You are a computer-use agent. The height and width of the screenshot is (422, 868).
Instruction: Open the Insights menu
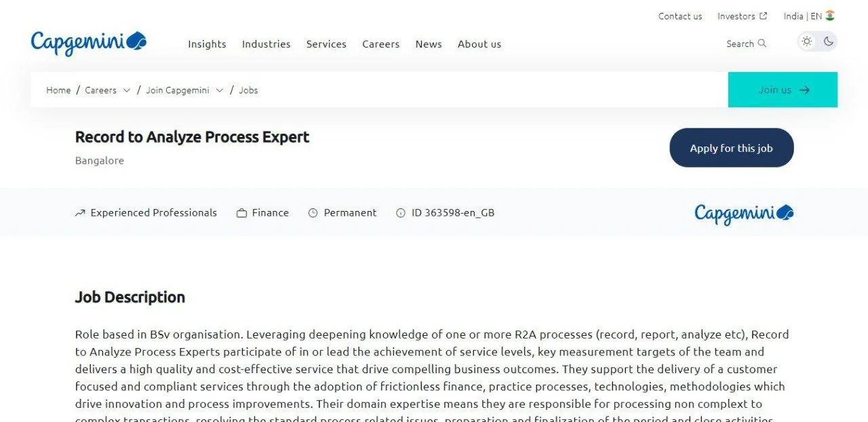(x=207, y=44)
